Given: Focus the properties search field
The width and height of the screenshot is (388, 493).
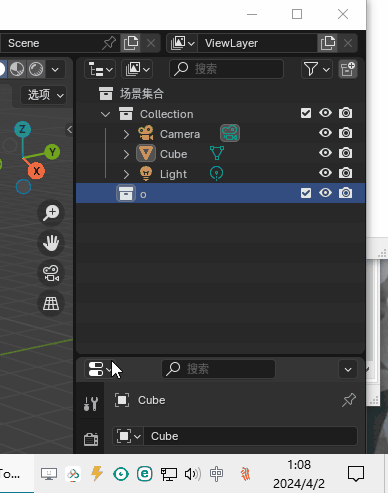Looking at the screenshot, I should 218,369.
